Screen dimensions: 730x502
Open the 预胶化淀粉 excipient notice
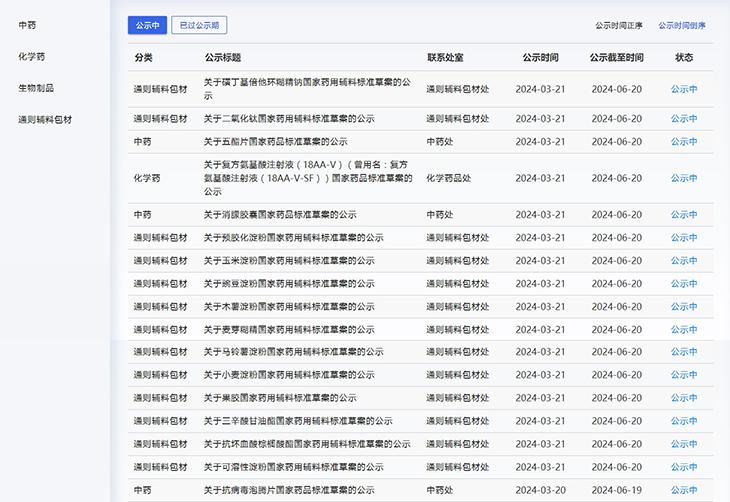[293, 237]
